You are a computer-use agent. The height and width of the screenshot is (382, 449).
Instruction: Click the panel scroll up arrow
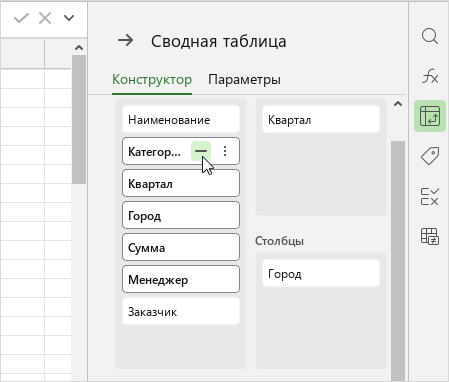(398, 104)
